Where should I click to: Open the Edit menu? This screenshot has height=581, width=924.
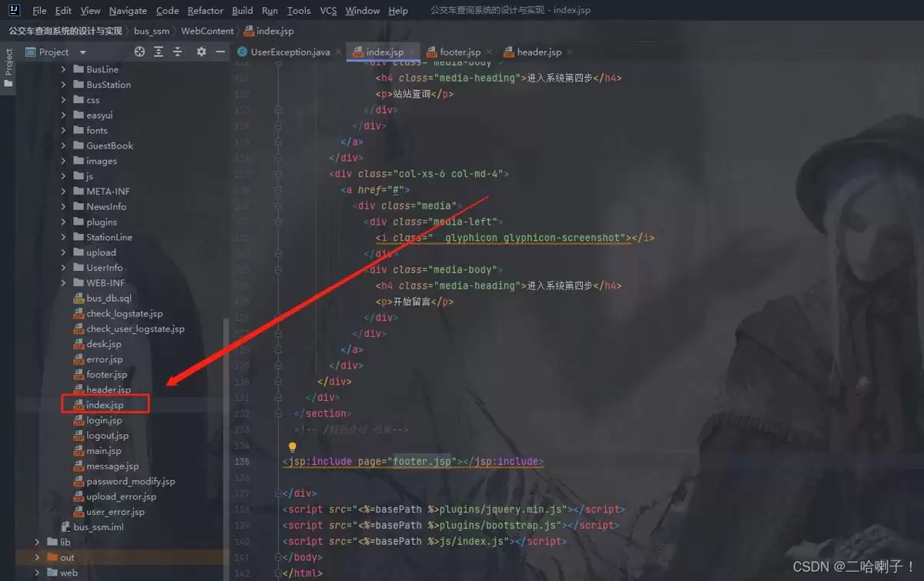63,11
